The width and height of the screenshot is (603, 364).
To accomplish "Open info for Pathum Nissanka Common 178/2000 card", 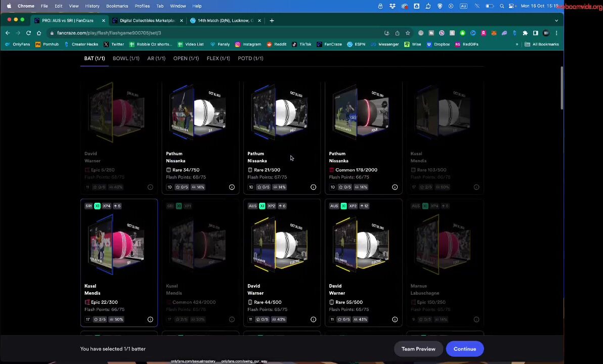I will click(395, 187).
